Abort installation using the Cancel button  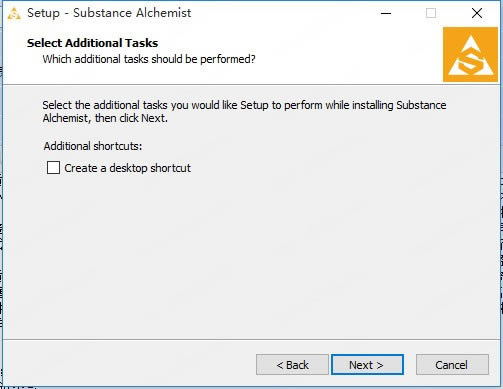(452, 365)
